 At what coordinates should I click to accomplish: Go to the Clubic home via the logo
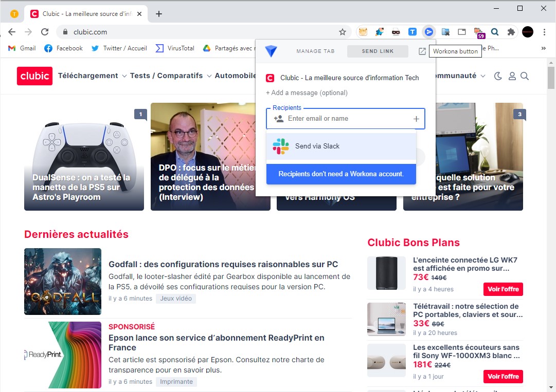click(x=35, y=76)
